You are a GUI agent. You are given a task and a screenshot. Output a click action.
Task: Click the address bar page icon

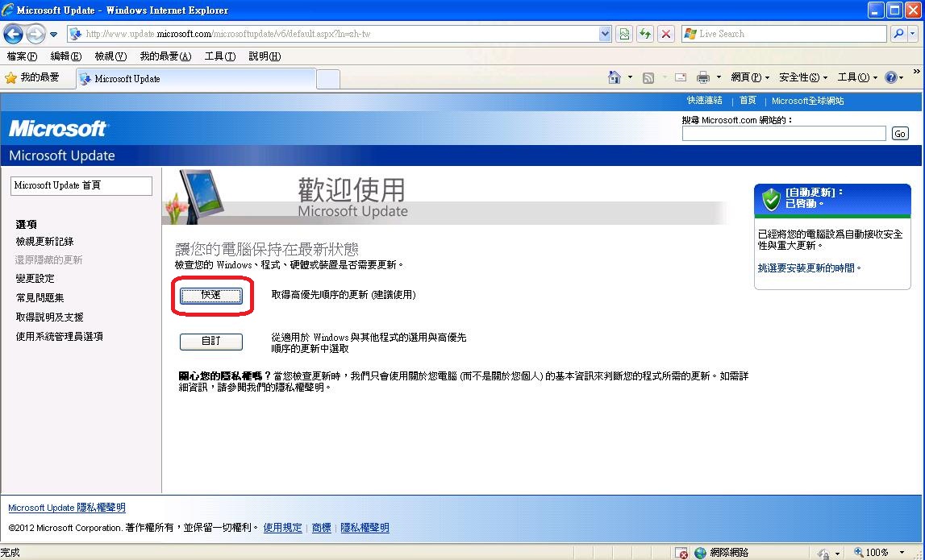[76, 34]
